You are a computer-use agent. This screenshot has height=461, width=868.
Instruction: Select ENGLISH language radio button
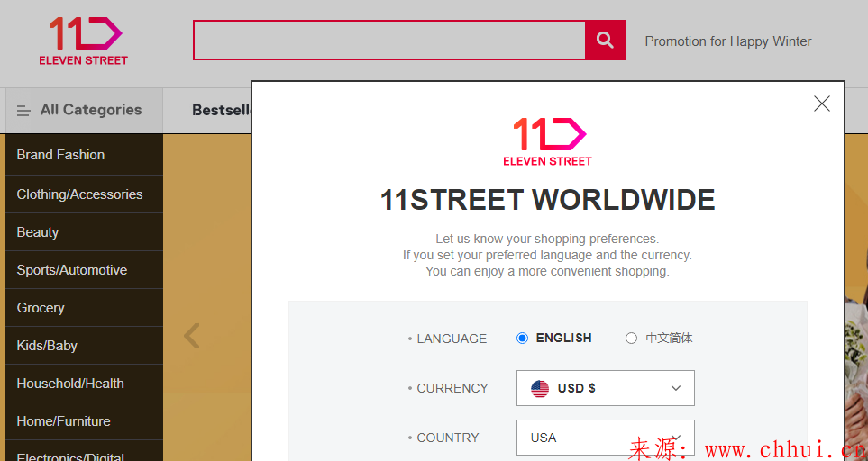(x=522, y=339)
